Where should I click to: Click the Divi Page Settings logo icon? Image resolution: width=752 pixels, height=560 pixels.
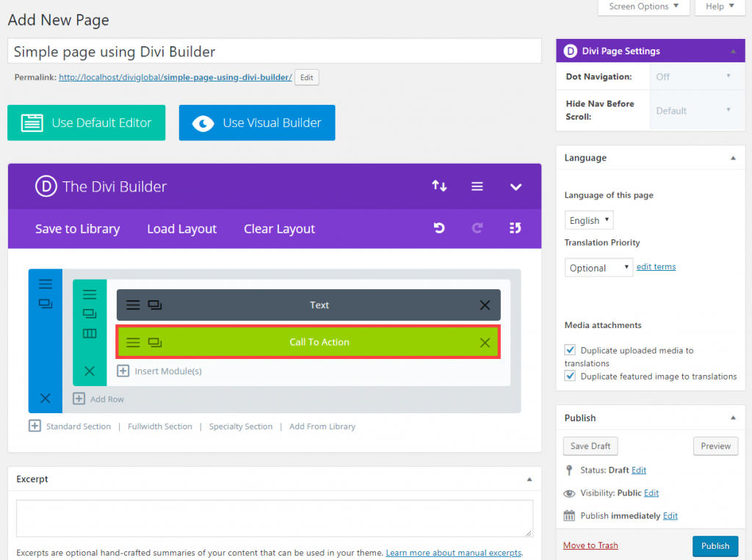pos(570,51)
